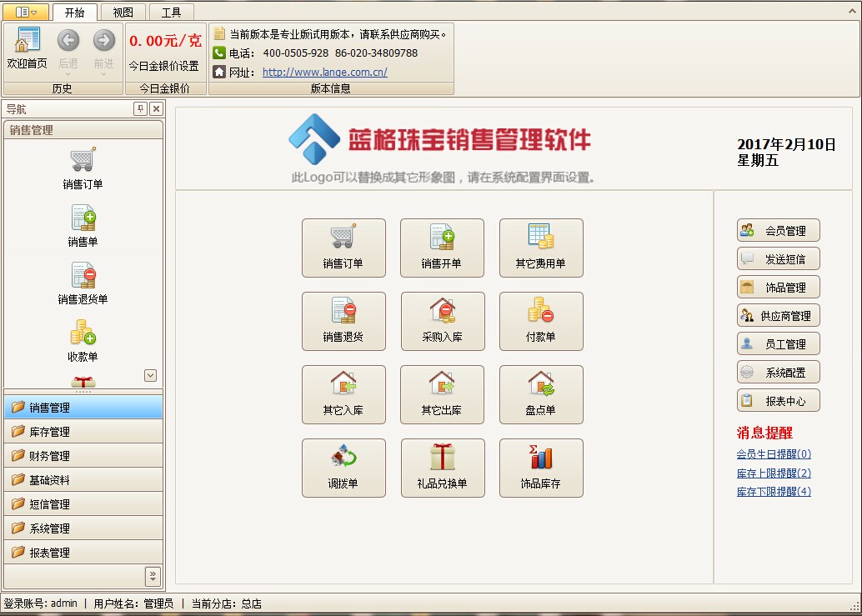Image resolution: width=862 pixels, height=616 pixels.
Task: Open the 付款单 coins icon
Action: pyautogui.click(x=540, y=311)
